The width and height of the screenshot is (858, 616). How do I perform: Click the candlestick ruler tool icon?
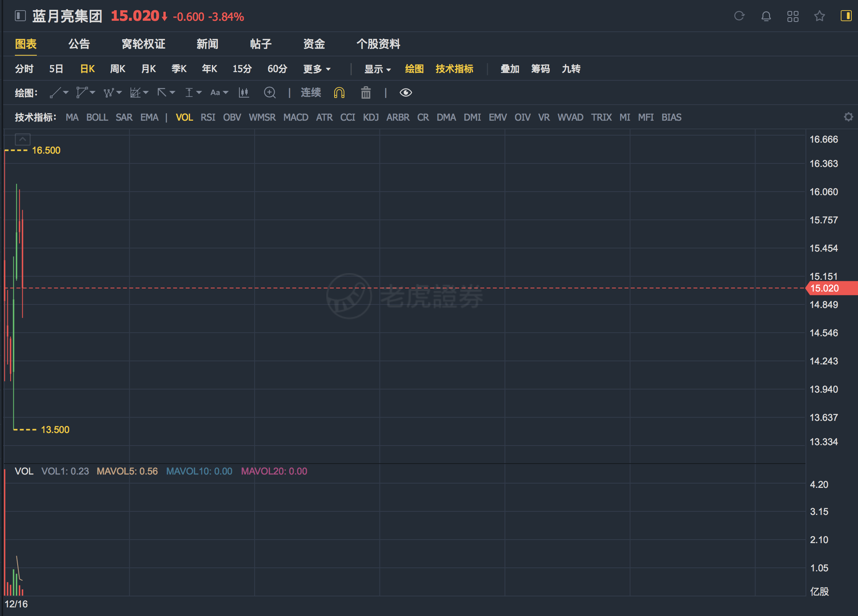[x=244, y=93]
